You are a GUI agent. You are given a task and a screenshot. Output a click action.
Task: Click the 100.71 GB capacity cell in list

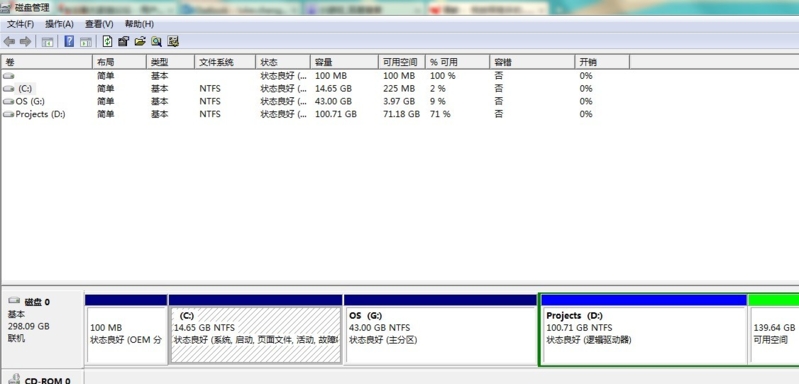[336, 115]
